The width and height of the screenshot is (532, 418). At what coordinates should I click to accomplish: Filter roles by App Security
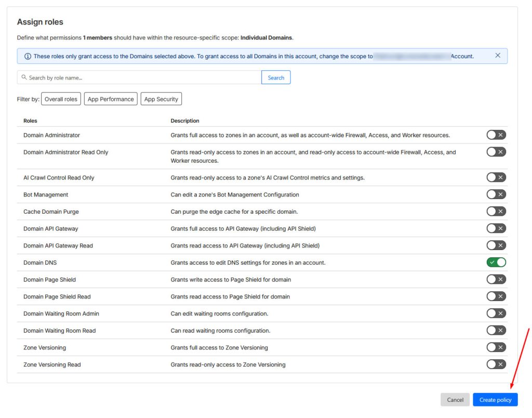tap(161, 99)
